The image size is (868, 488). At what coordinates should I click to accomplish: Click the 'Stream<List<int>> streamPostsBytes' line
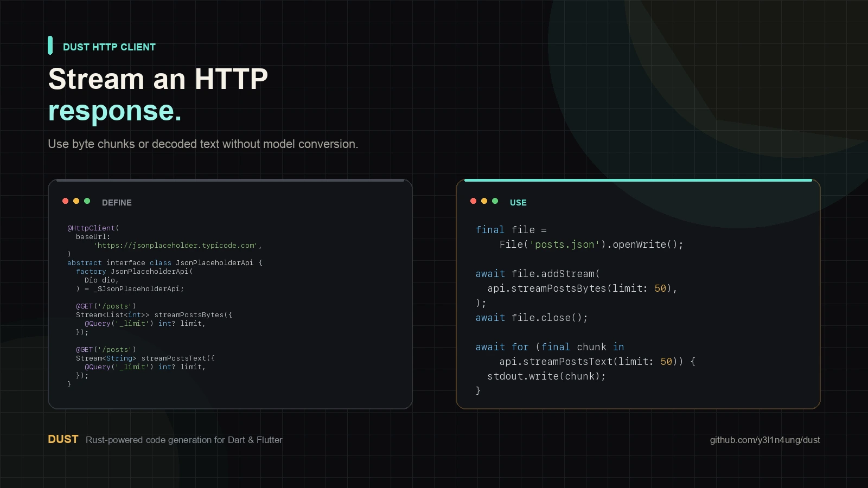(x=154, y=315)
